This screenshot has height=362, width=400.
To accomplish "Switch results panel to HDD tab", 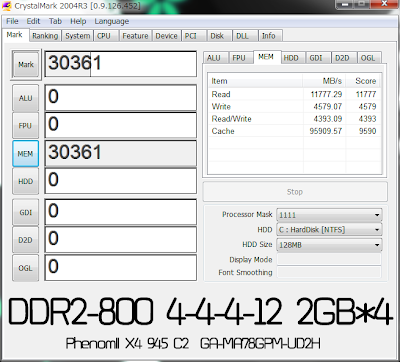I will click(x=291, y=58).
